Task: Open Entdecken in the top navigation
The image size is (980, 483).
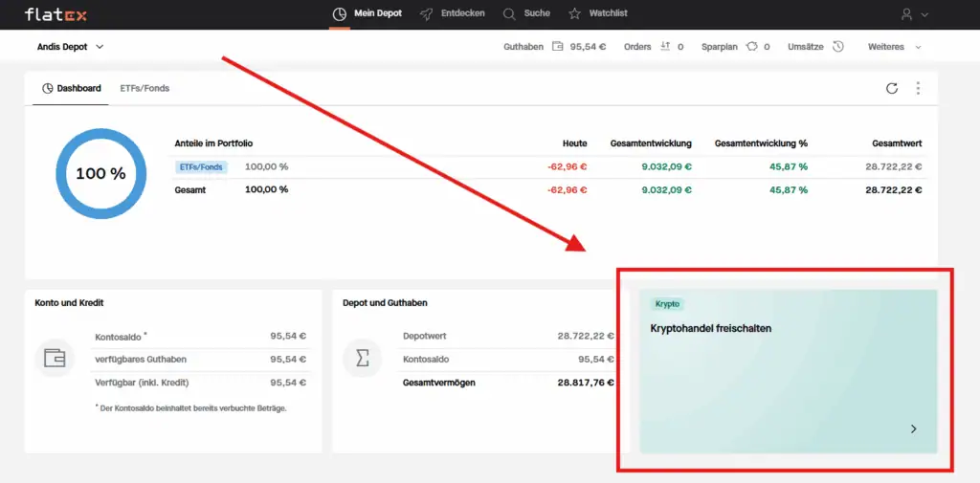Action: tap(452, 13)
